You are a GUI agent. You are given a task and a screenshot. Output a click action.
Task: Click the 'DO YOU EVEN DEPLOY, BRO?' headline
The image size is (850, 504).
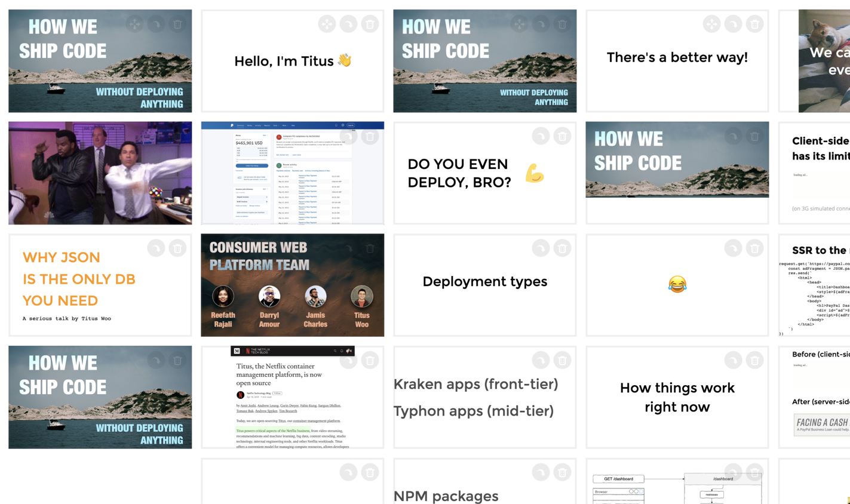point(459,173)
